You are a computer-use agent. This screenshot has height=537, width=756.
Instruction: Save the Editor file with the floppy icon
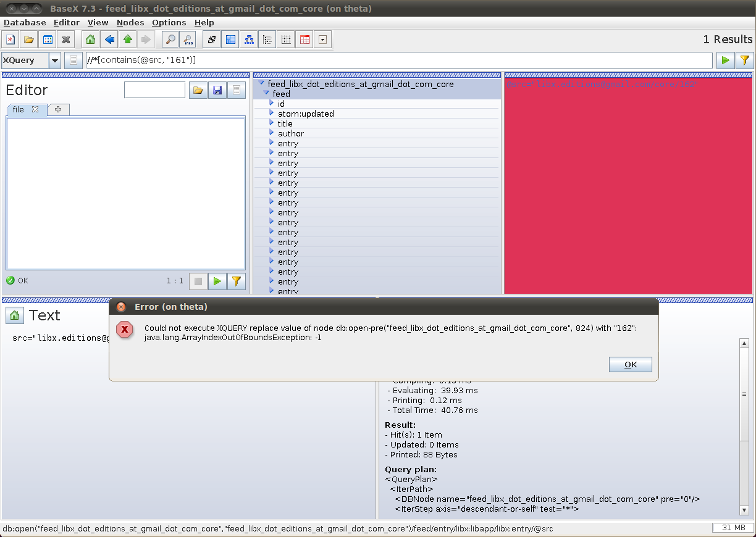[x=217, y=90]
